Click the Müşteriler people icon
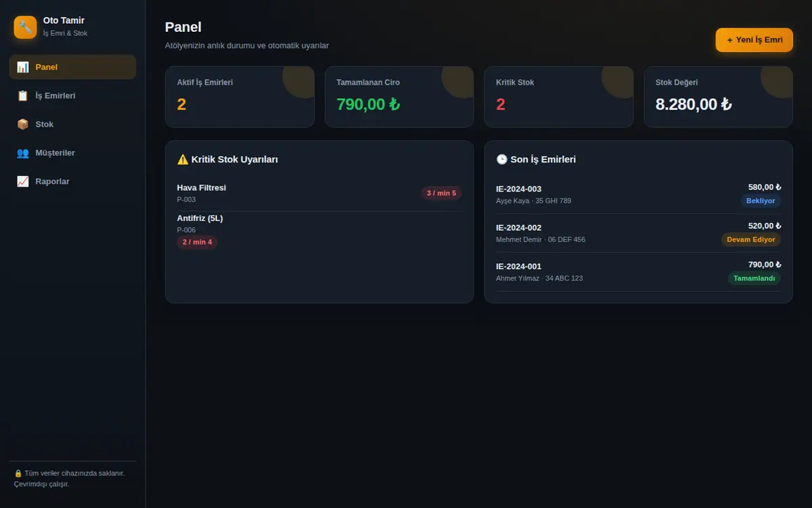The width and height of the screenshot is (812, 508). 23,152
